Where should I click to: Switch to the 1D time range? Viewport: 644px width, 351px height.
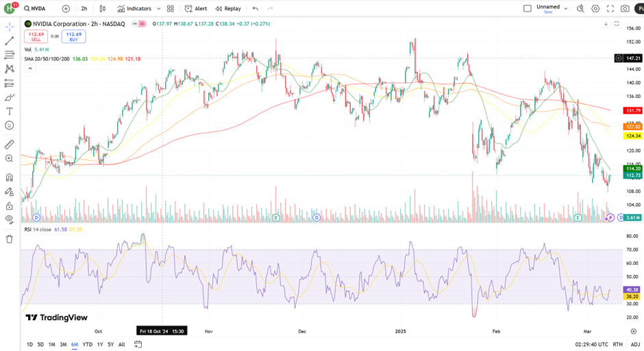point(29,344)
